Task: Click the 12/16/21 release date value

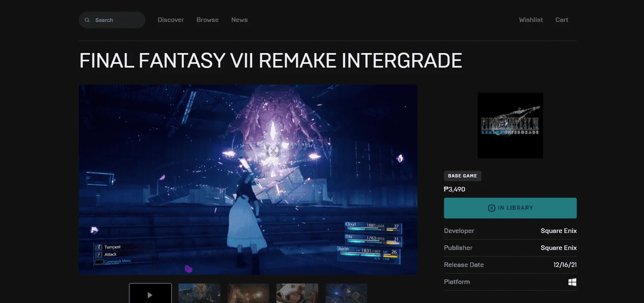Action: [565, 265]
